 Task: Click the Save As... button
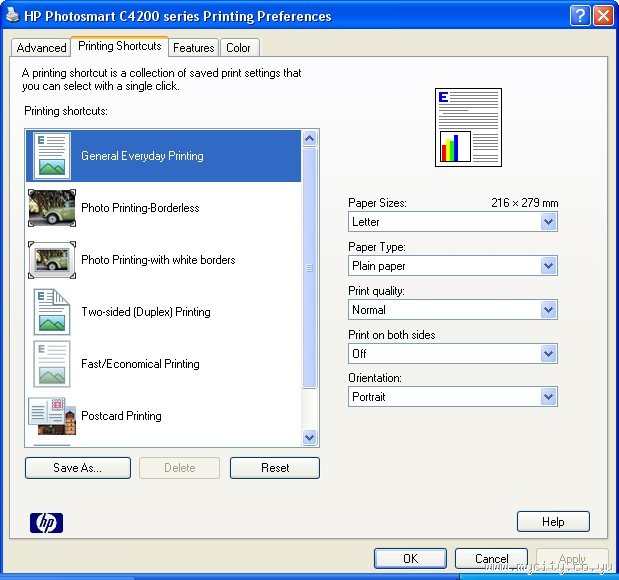coord(78,468)
